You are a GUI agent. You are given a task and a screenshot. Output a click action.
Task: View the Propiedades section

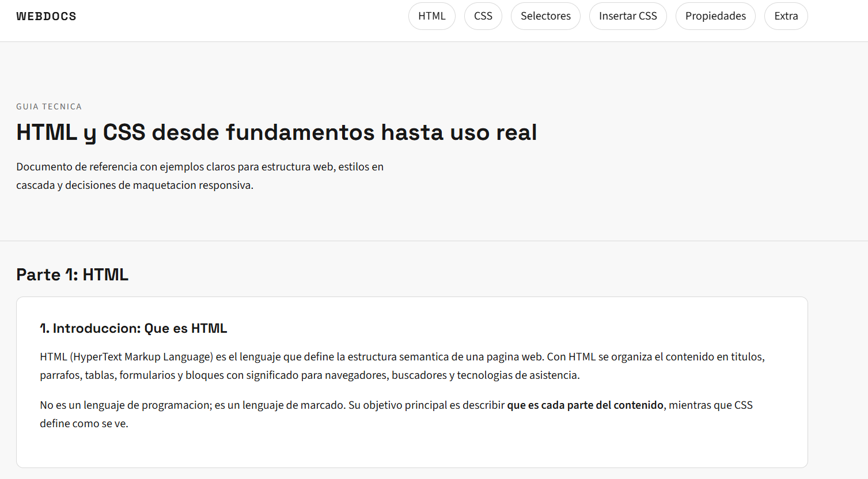pyautogui.click(x=715, y=16)
